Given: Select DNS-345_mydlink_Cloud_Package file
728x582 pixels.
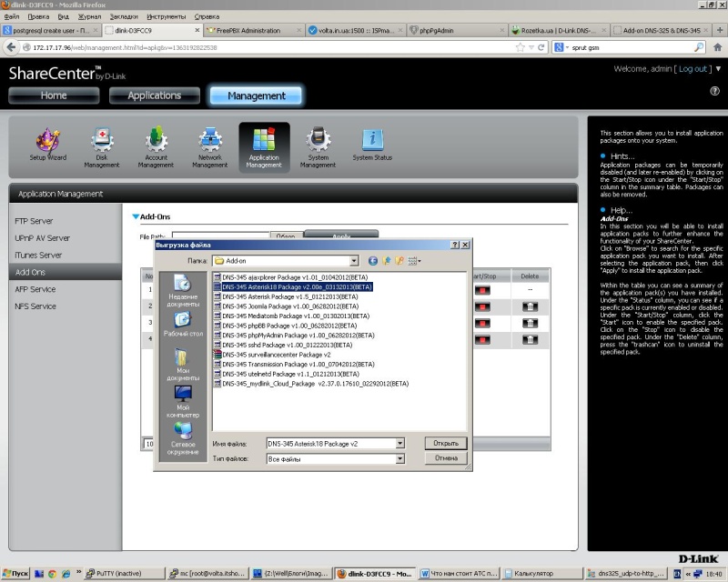Looking at the screenshot, I should coord(311,384).
